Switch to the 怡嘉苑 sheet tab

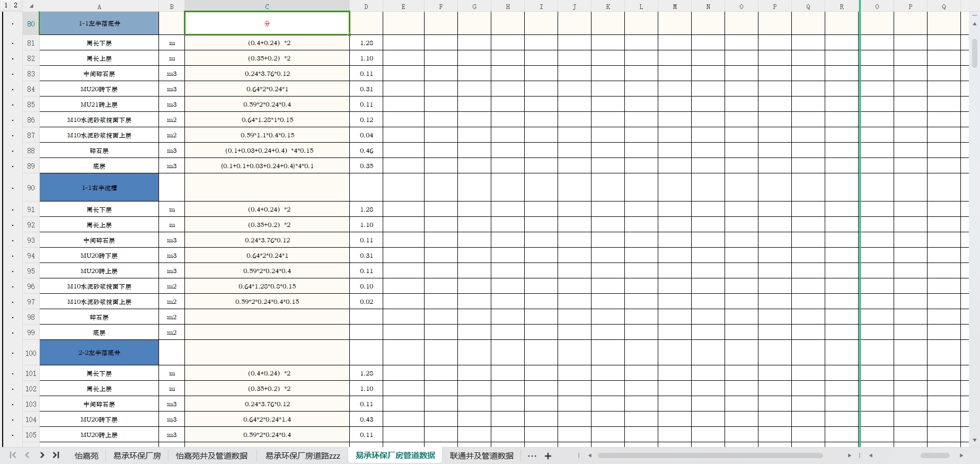(86, 456)
